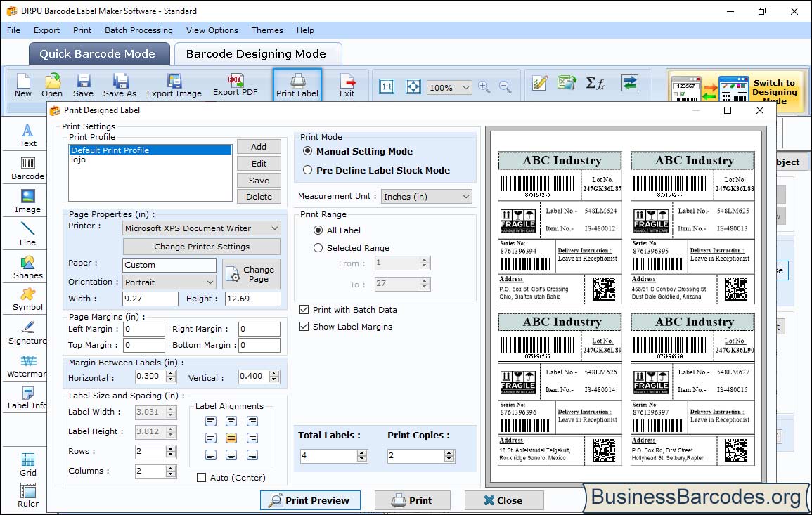Screen dimensions: 812x515
Task: Click the Delete print profile button
Action: coord(259,197)
